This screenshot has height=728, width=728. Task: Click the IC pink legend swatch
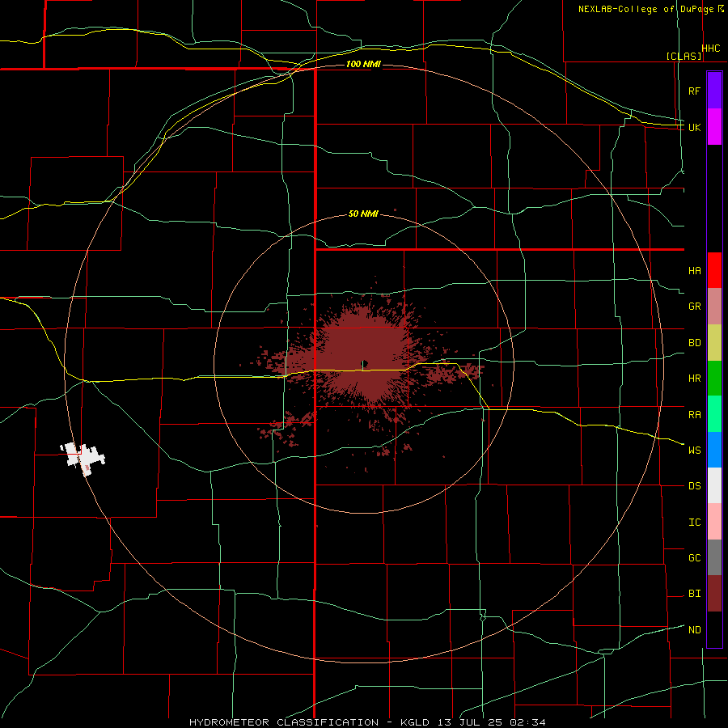coord(714,522)
